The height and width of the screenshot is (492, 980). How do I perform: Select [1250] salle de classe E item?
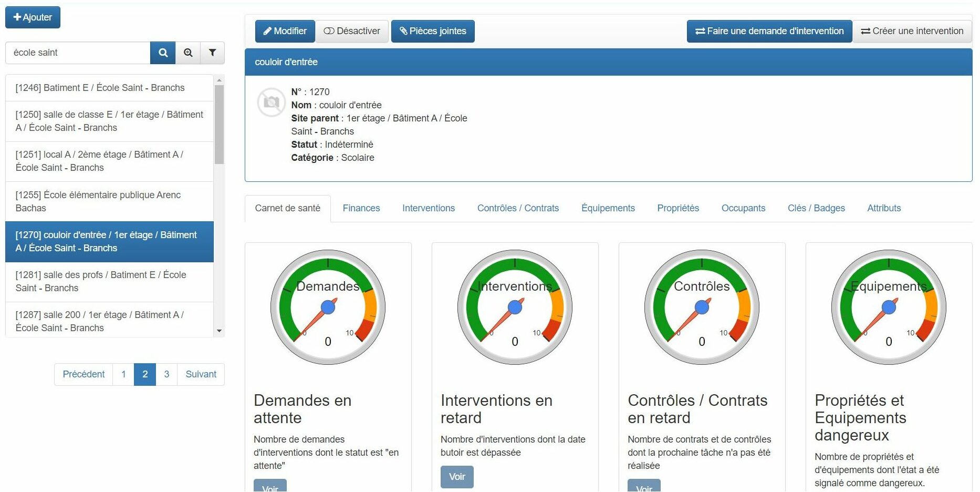(109, 121)
